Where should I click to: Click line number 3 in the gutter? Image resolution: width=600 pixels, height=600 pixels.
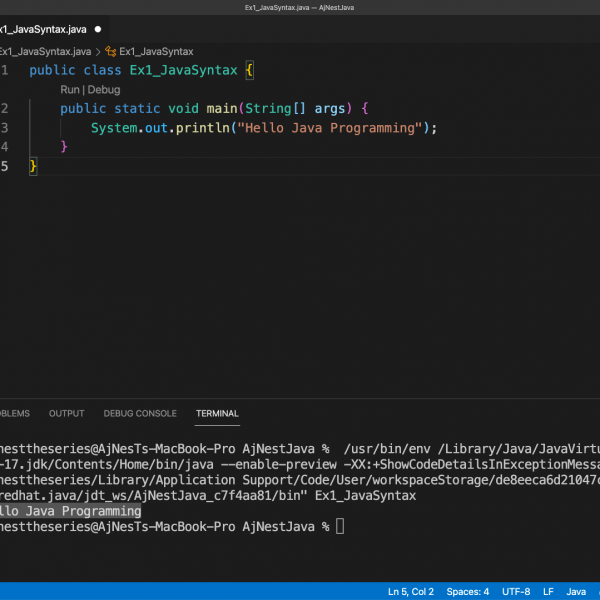tap(5, 128)
